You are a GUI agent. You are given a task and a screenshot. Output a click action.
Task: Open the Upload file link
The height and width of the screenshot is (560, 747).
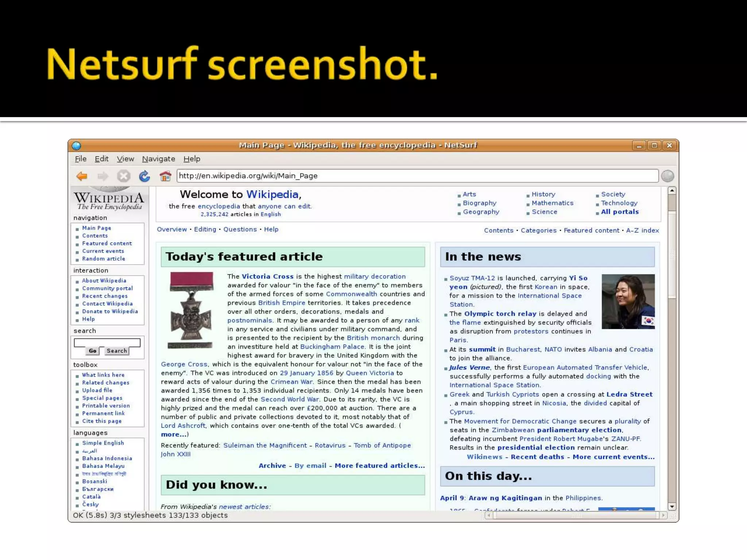click(97, 390)
